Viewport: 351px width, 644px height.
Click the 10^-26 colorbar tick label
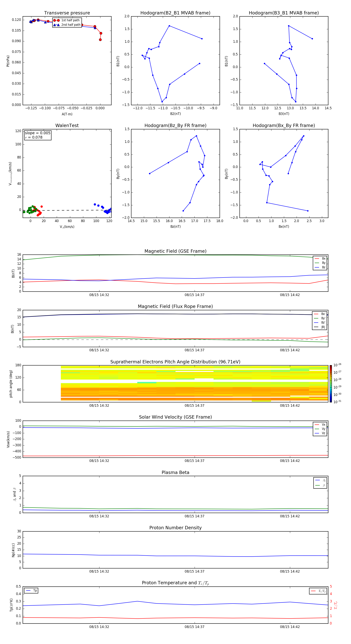pyautogui.click(x=337, y=365)
